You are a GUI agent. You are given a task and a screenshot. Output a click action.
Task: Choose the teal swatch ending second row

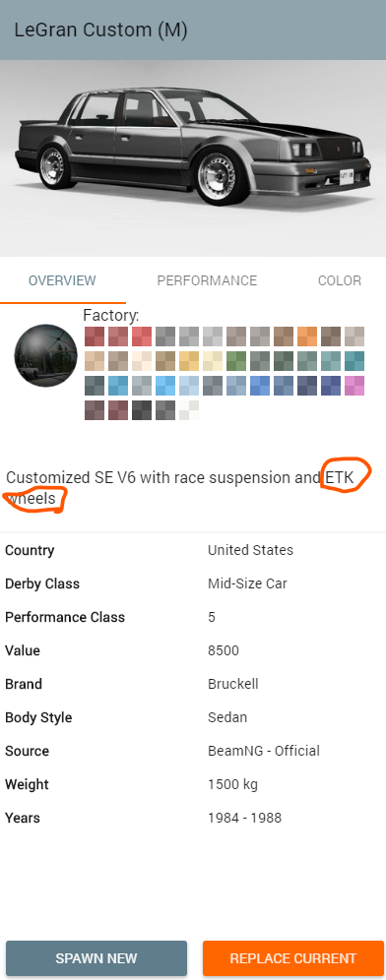[x=354, y=361]
